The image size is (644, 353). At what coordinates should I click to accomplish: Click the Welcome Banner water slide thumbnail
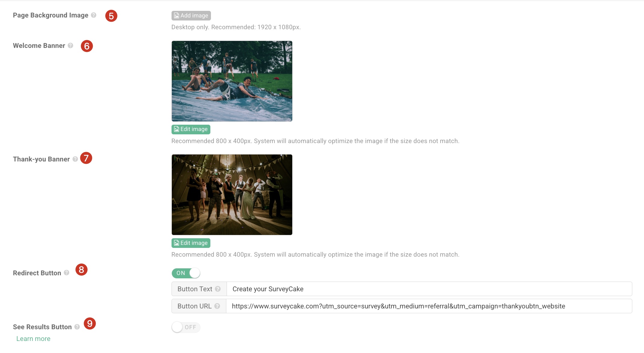coord(232,81)
